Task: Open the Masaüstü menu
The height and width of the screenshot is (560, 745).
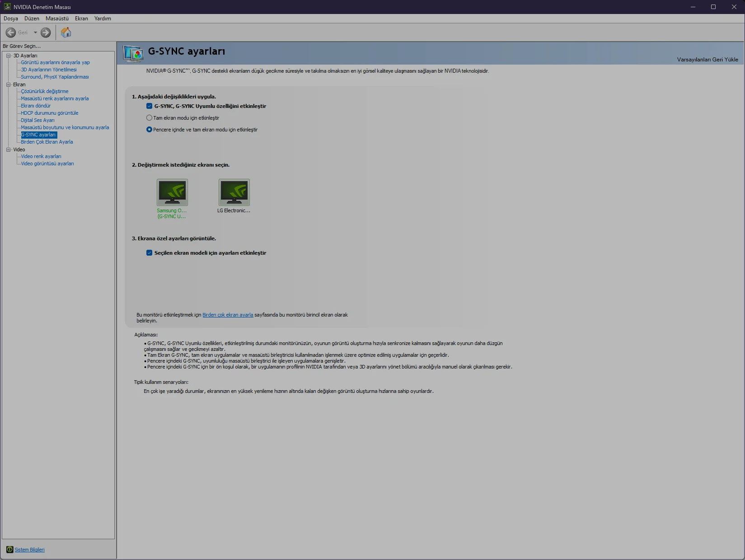Action: [x=57, y=19]
